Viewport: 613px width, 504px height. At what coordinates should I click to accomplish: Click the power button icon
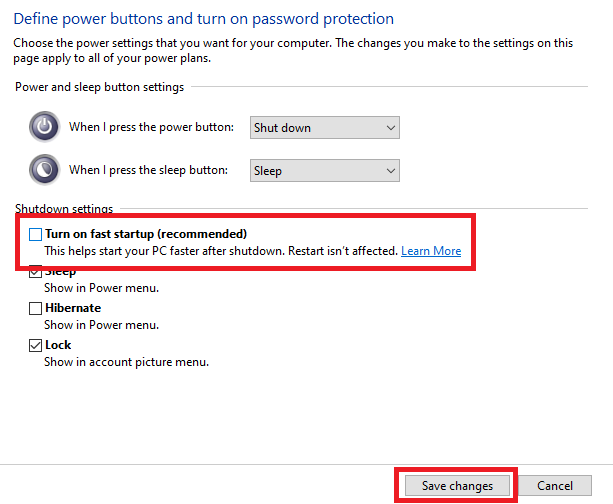[44, 127]
